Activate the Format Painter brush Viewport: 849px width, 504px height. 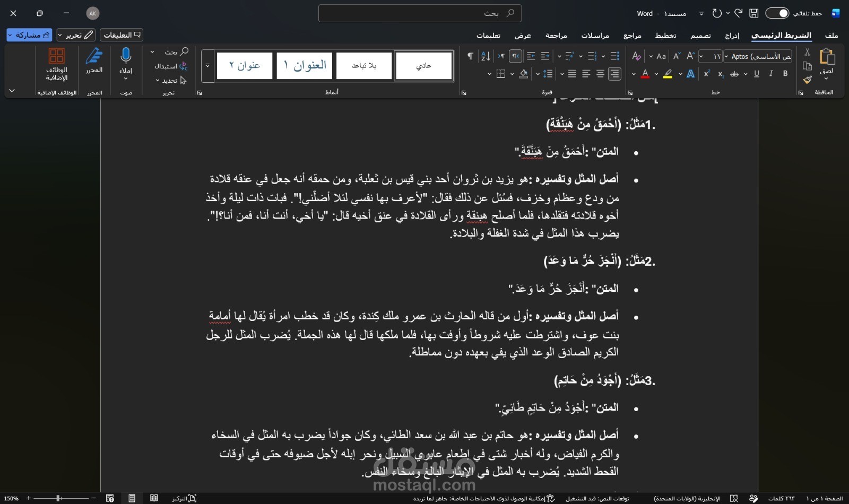click(807, 80)
